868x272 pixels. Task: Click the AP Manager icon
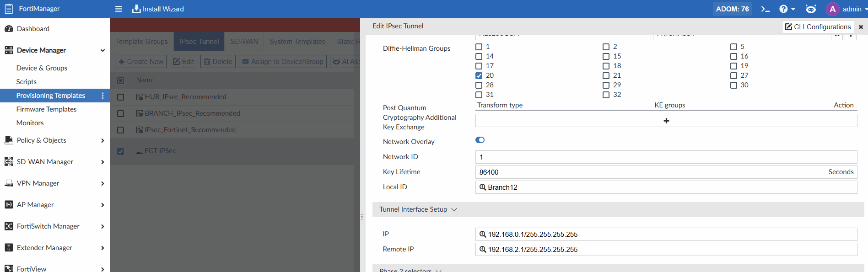(9, 204)
